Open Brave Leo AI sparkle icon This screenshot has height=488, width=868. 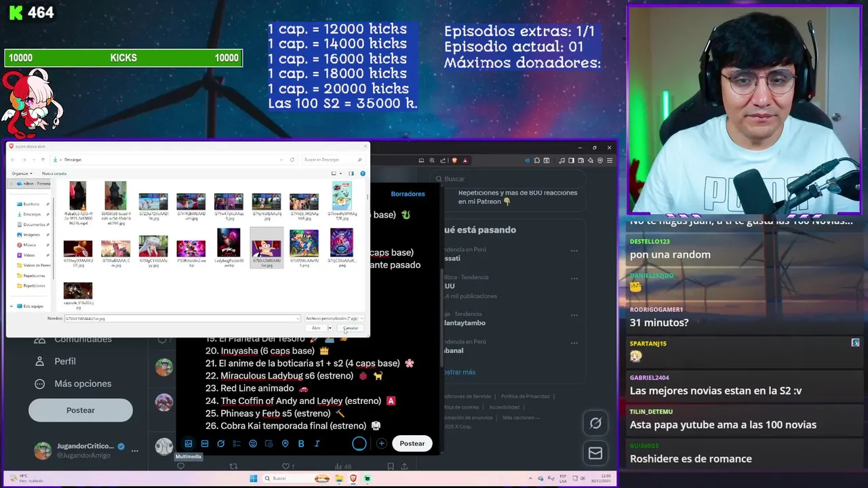click(x=591, y=161)
